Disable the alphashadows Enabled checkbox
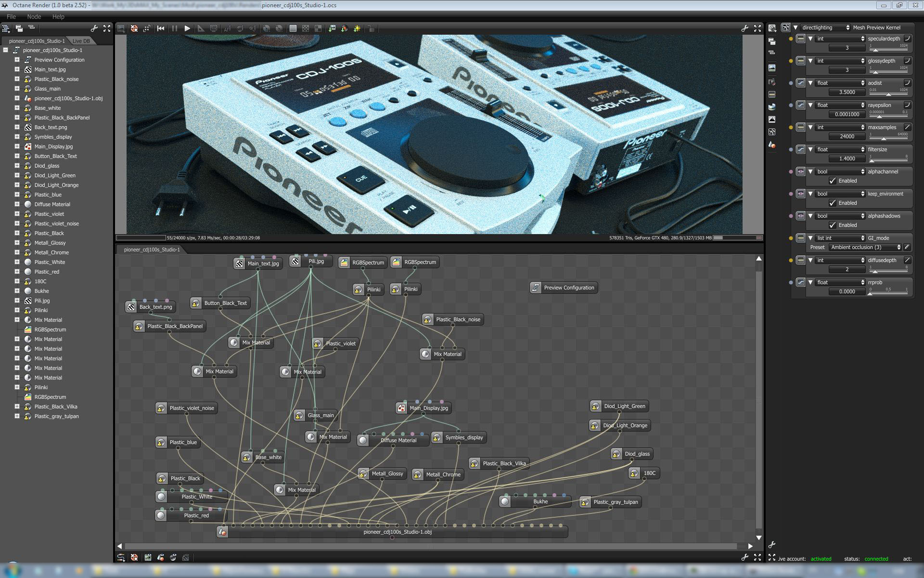The image size is (924, 578). click(x=832, y=225)
